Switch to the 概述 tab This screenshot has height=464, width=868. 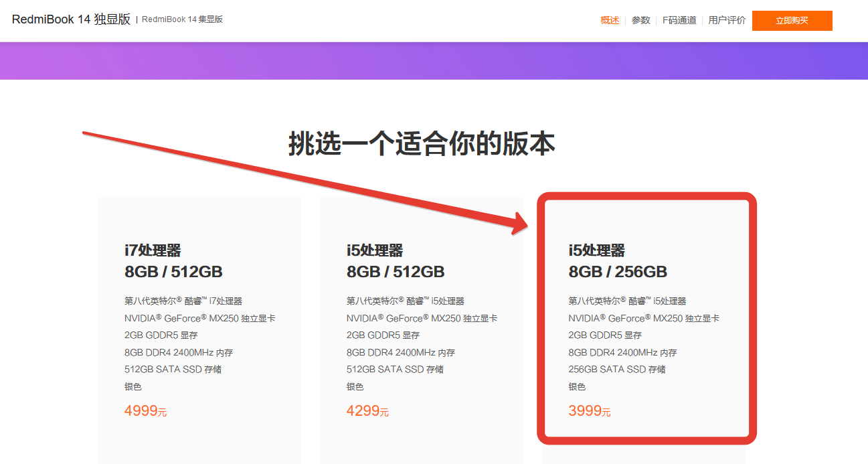(x=610, y=21)
